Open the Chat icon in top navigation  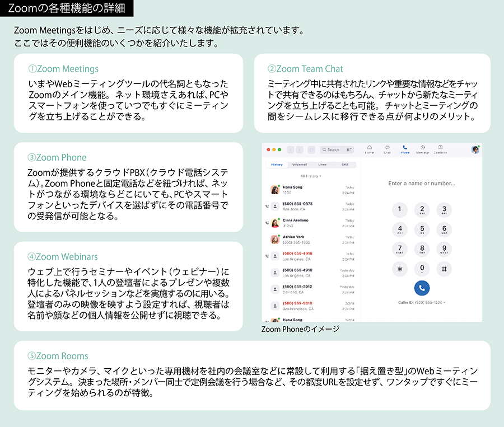click(387, 149)
